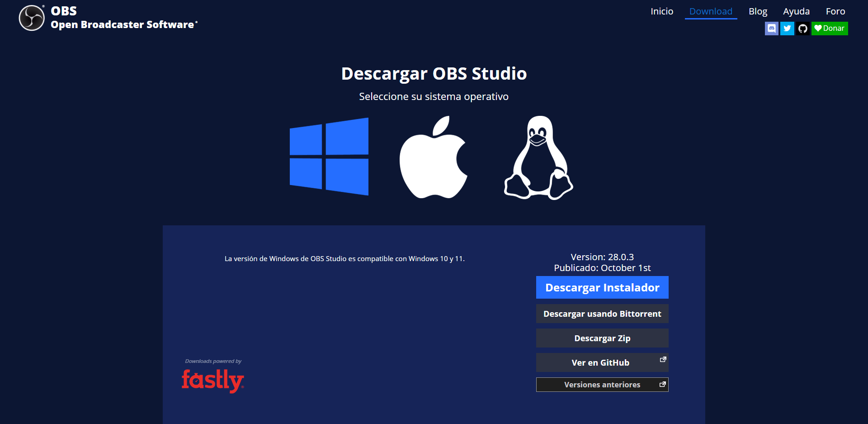868x424 pixels.
Task: Open the OBS Discord community icon
Action: (x=772, y=28)
